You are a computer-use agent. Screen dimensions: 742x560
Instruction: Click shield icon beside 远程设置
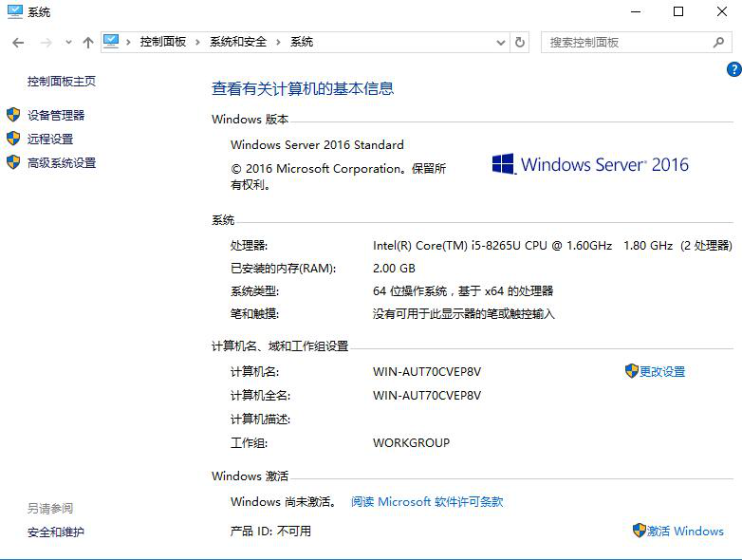point(13,139)
